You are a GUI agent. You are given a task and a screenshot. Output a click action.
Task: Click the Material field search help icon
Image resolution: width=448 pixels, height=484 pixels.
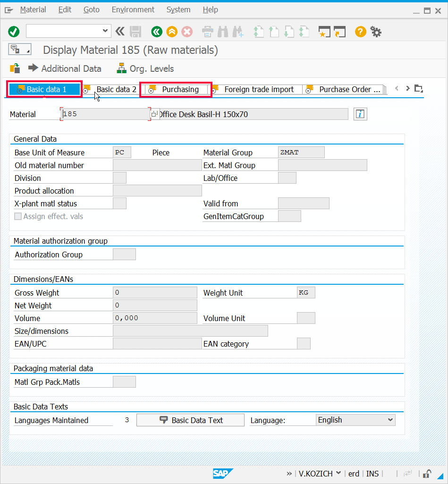click(x=154, y=114)
